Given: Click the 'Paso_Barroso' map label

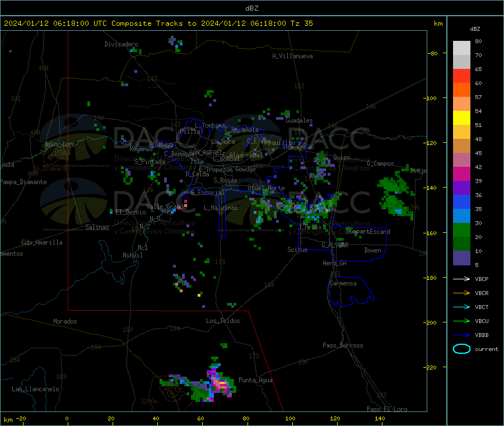Looking at the screenshot, I should (x=343, y=345).
